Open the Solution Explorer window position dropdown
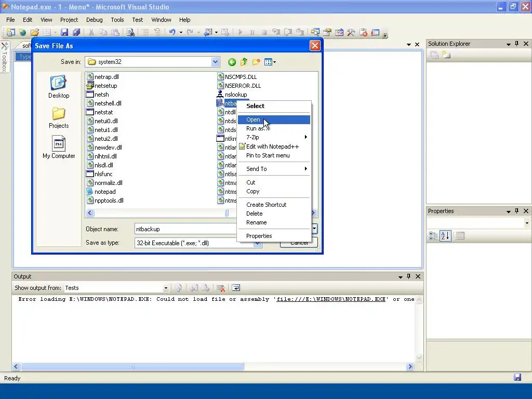The image size is (532, 399). [508, 44]
